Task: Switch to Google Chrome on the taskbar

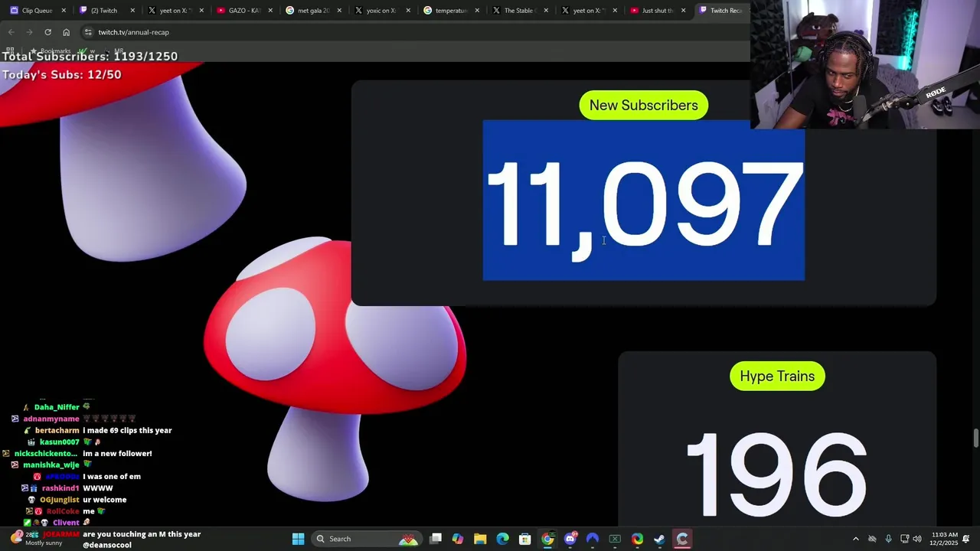Action: pyautogui.click(x=547, y=539)
